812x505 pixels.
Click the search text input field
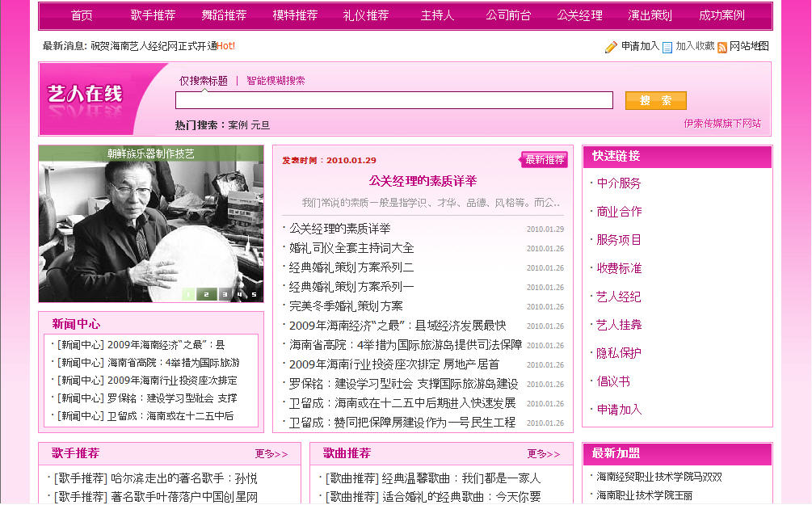(x=393, y=100)
